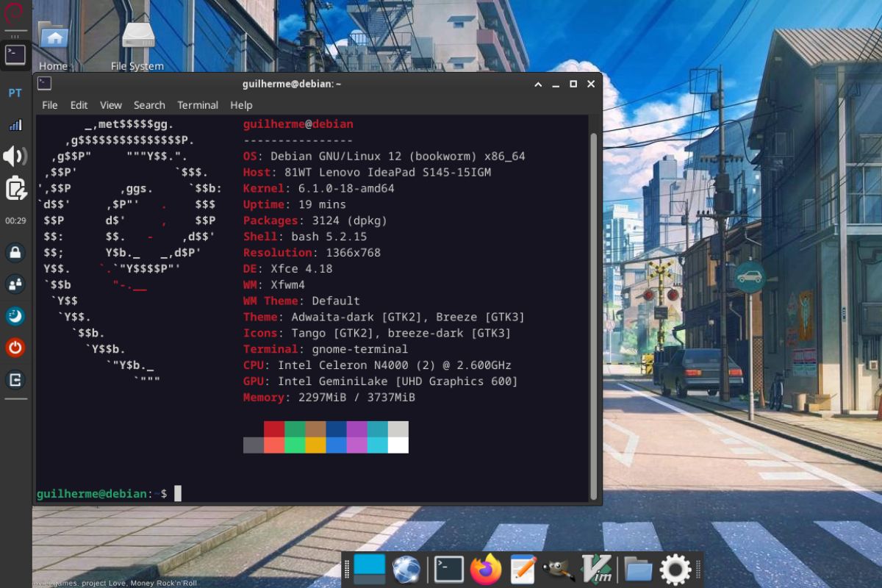This screenshot has height=588, width=882.
Task: Click the switch user icon in the panel
Action: coord(15,284)
